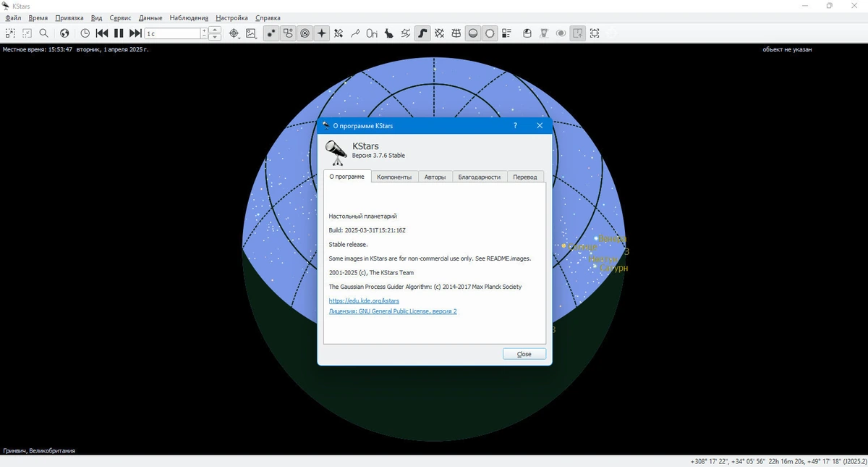
Task: Step the simulation clock backward
Action: click(x=102, y=33)
